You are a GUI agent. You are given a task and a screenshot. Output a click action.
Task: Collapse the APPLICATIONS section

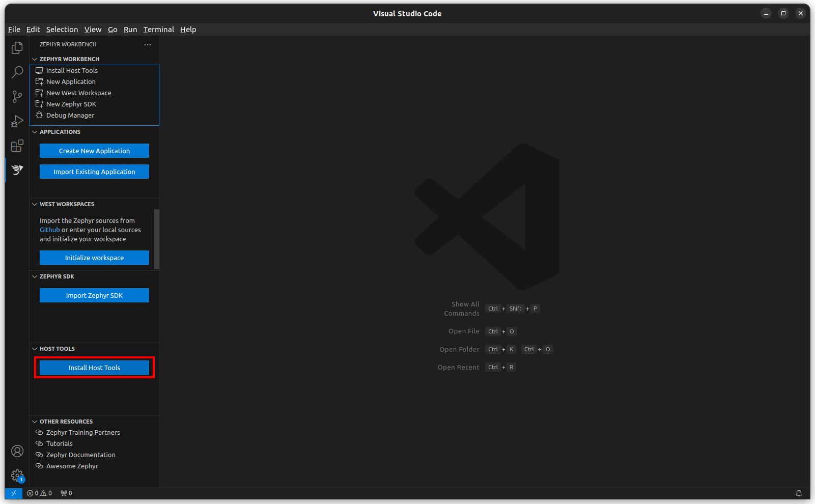(x=35, y=132)
